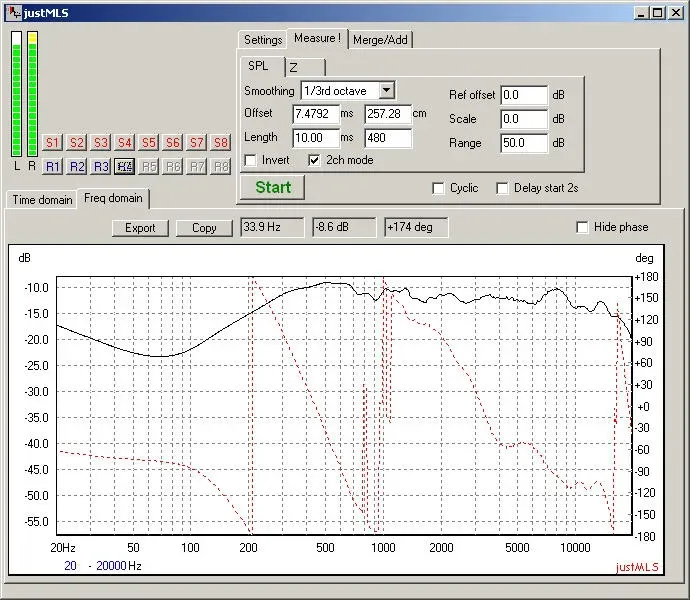The image size is (690, 600).
Task: Click the Scale dB field
Action: point(524,119)
